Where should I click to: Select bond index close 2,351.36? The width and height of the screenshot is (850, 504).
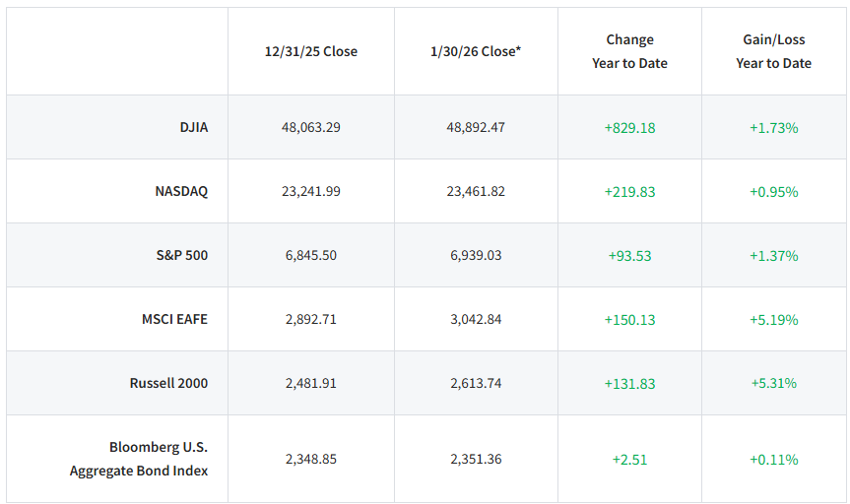pos(476,459)
